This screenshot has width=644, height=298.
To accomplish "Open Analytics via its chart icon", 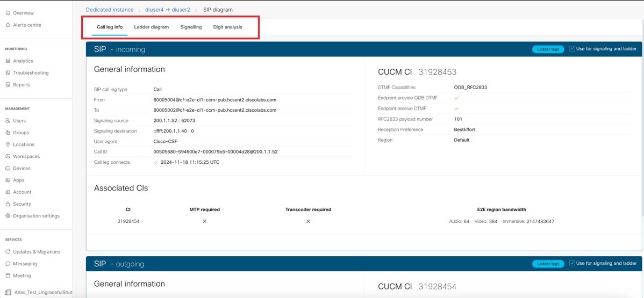I will click(8, 61).
